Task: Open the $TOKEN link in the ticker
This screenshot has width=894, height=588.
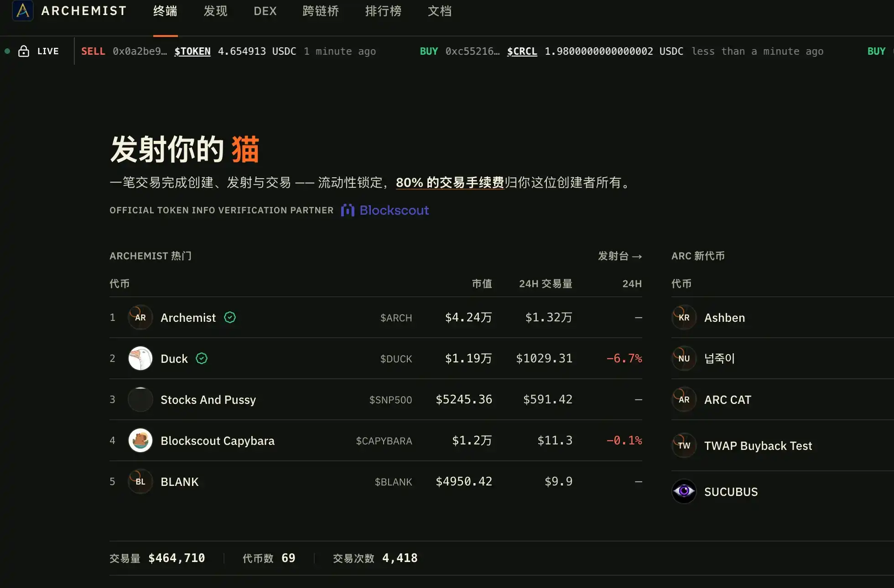Action: pyautogui.click(x=192, y=51)
